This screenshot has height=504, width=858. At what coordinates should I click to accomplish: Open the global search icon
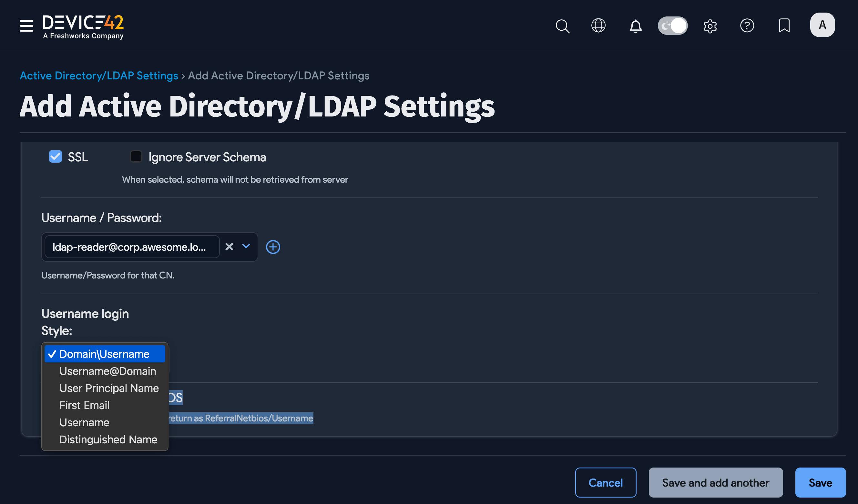point(562,26)
